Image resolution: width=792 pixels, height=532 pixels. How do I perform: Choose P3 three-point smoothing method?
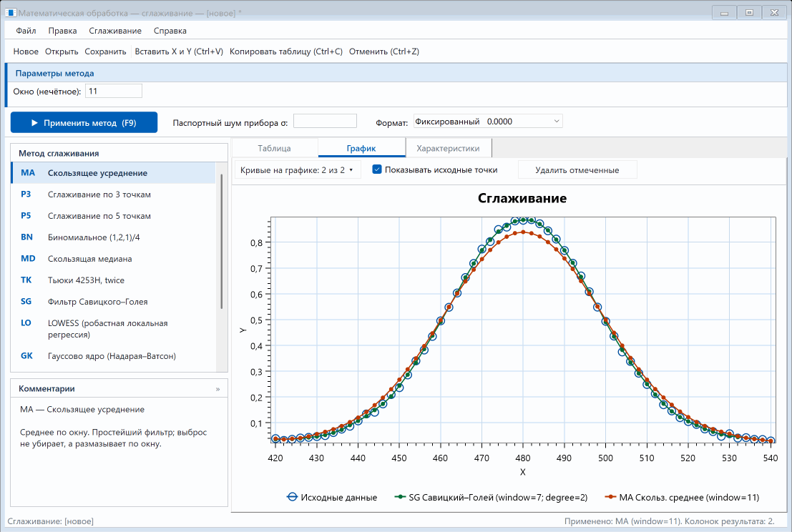pos(113,194)
